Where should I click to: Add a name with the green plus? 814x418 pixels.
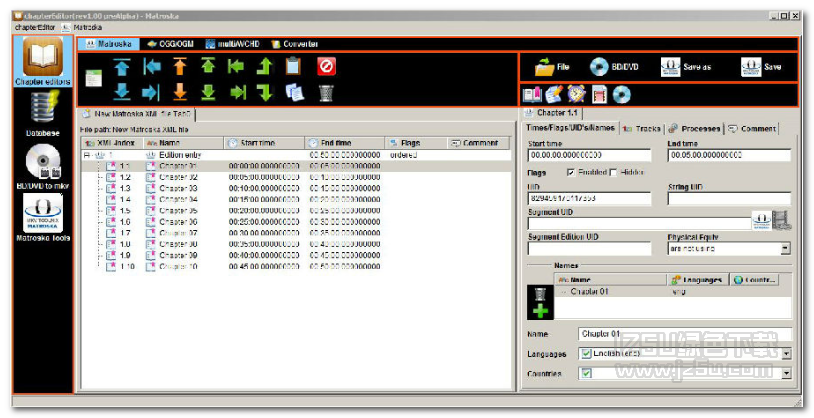[x=540, y=312]
